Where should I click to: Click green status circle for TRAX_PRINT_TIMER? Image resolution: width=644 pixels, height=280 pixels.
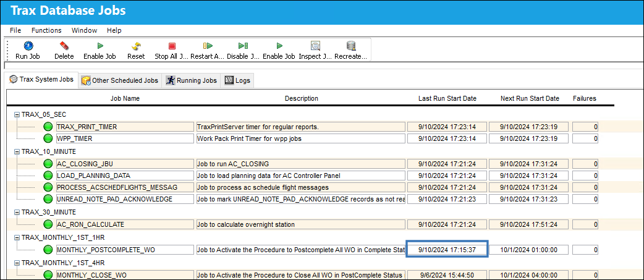click(x=48, y=127)
